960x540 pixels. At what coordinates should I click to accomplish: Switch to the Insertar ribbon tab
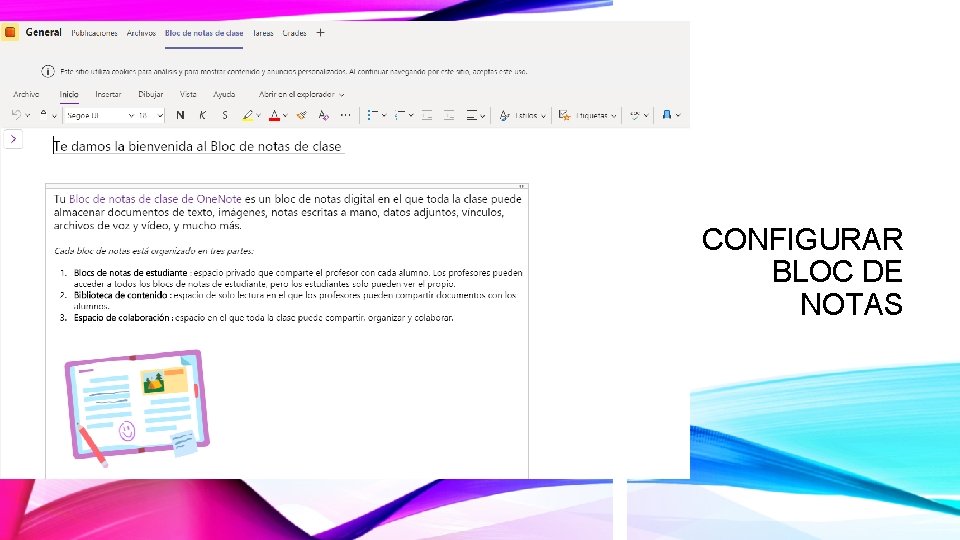pyautogui.click(x=108, y=94)
